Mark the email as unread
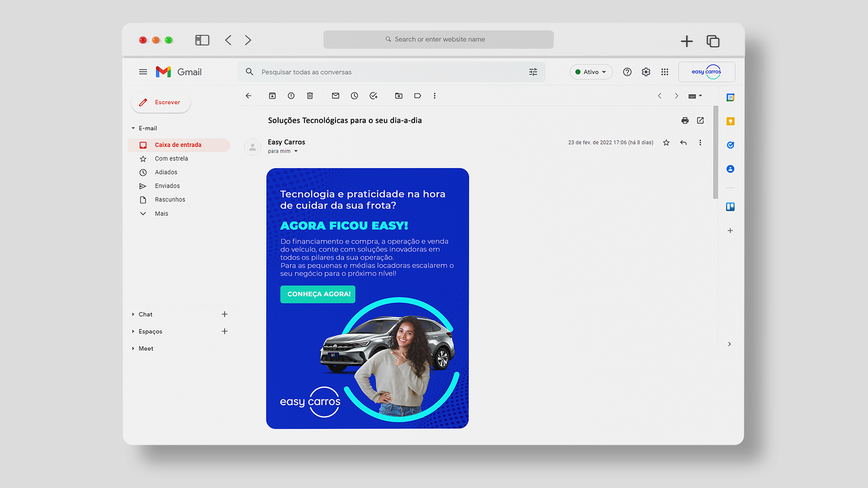 [335, 96]
